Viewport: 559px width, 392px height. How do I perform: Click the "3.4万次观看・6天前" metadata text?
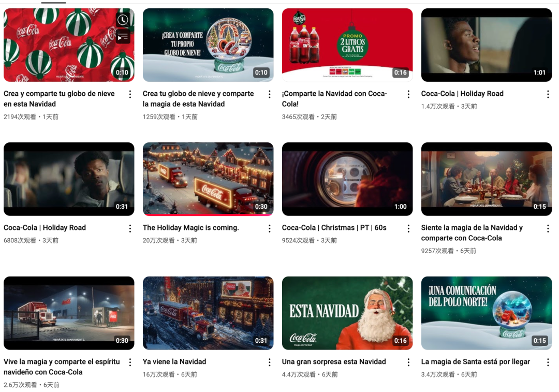click(449, 374)
